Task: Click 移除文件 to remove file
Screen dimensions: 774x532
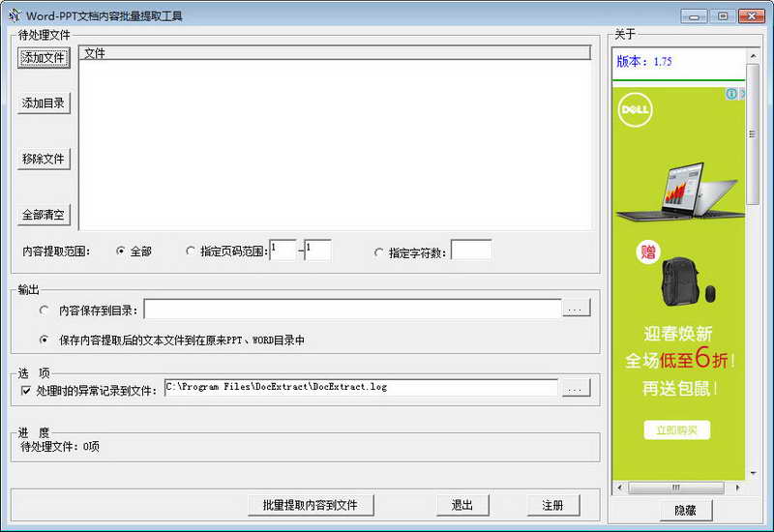Action: click(44, 159)
